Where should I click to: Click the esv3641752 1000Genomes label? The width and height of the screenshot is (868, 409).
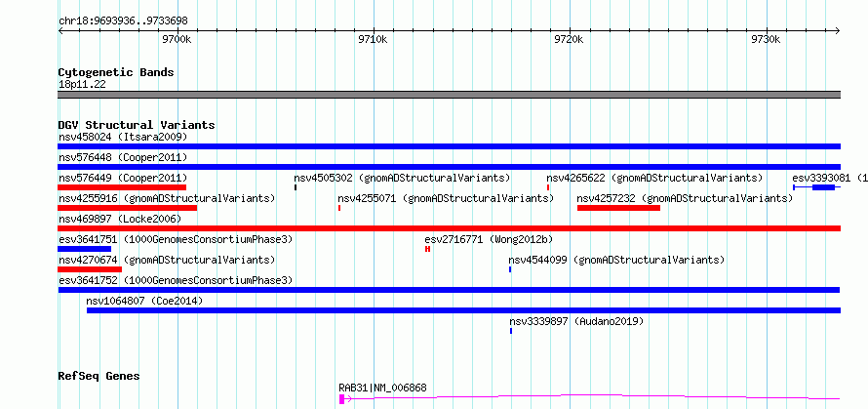click(176, 280)
